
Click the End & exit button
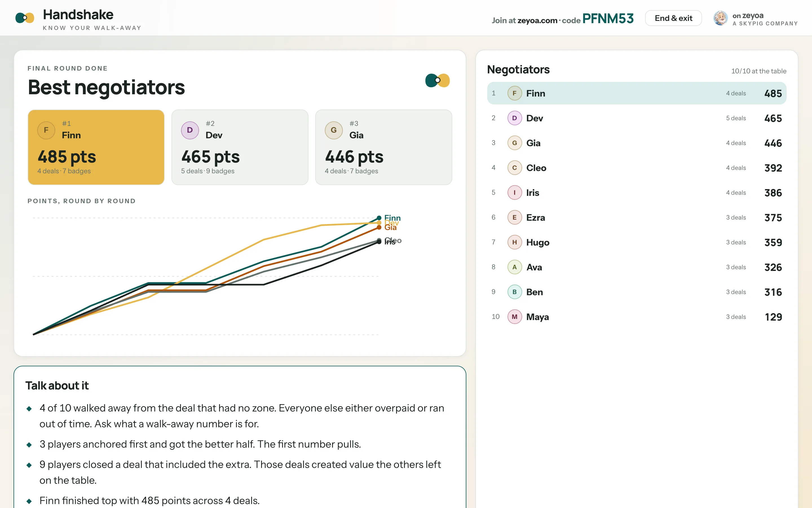coord(673,18)
